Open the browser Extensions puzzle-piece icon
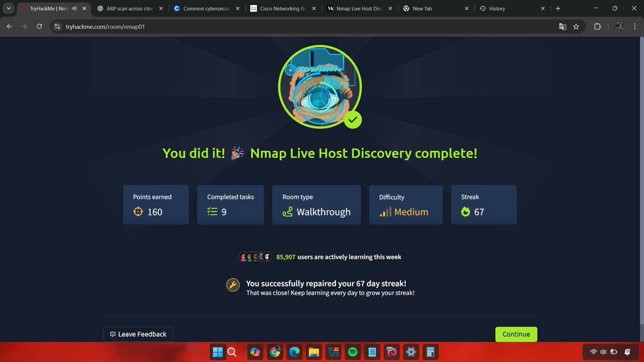 (x=597, y=26)
